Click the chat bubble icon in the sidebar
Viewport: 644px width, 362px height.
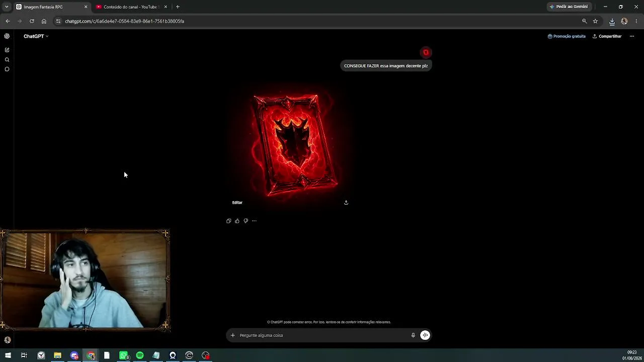pyautogui.click(x=7, y=69)
